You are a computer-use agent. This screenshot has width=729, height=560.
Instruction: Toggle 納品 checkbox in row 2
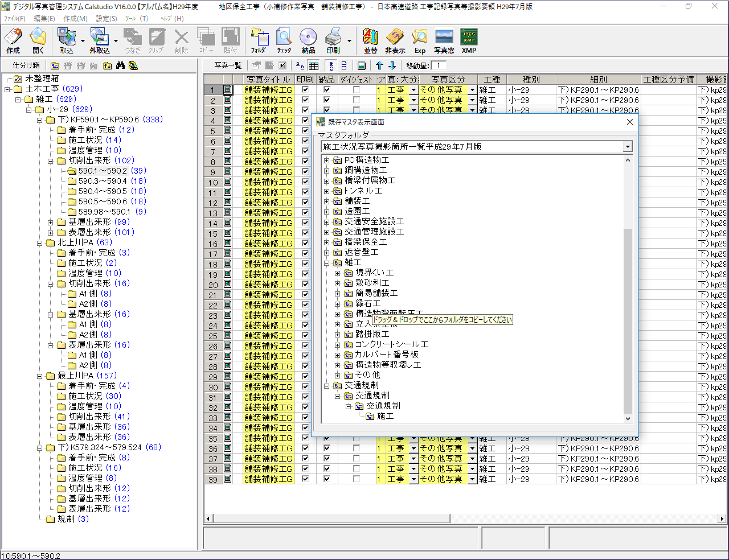tap(327, 100)
